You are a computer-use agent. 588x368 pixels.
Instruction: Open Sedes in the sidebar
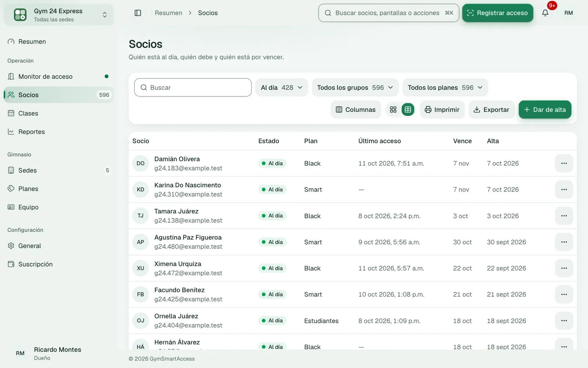pos(59,170)
